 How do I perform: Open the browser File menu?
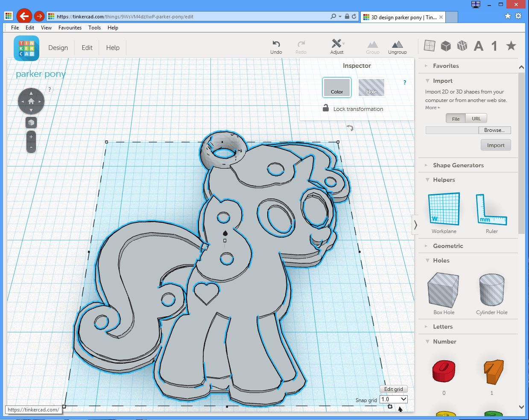[15, 28]
